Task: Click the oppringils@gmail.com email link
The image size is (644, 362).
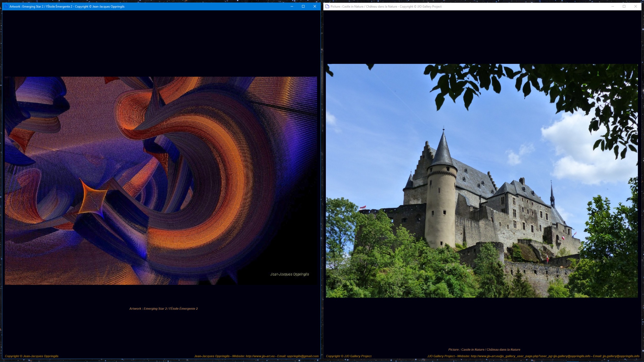Action: click(x=302, y=356)
